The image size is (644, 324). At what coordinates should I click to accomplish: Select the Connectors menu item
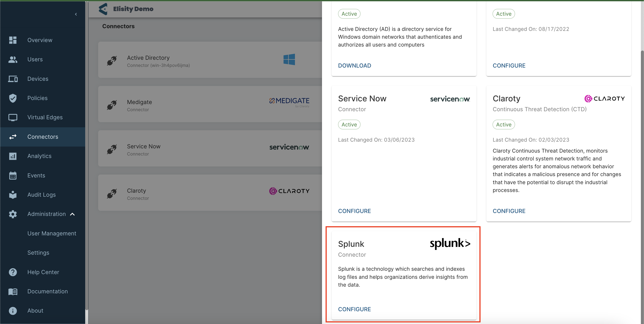42,137
